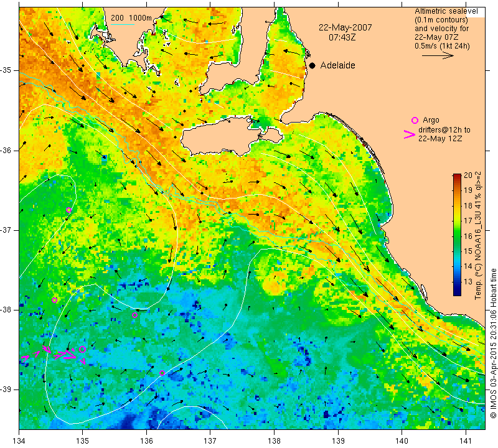Click the time label 07:43Z
This screenshot has width=498, height=448.
pyautogui.click(x=342, y=37)
